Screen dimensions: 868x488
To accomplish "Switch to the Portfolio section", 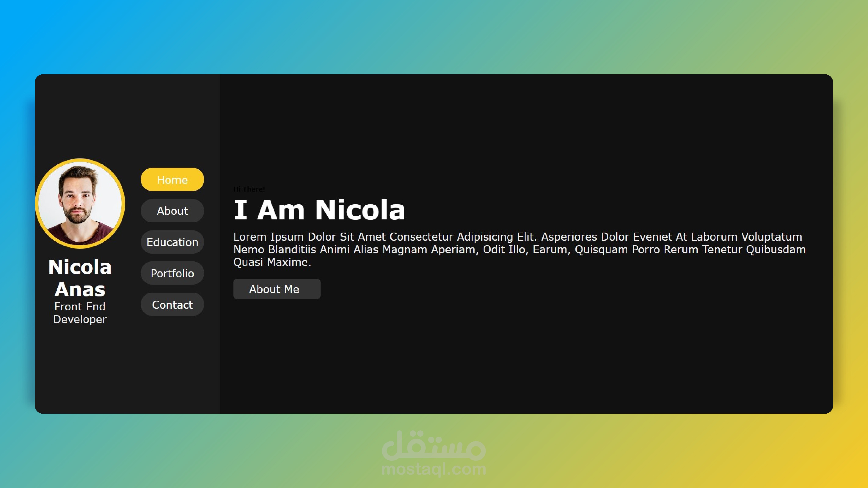I will (172, 273).
